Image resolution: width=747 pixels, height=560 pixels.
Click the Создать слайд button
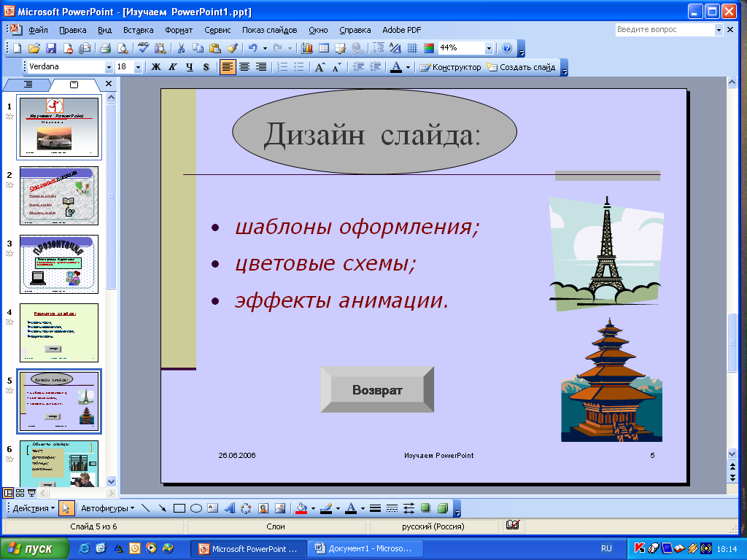(521, 67)
